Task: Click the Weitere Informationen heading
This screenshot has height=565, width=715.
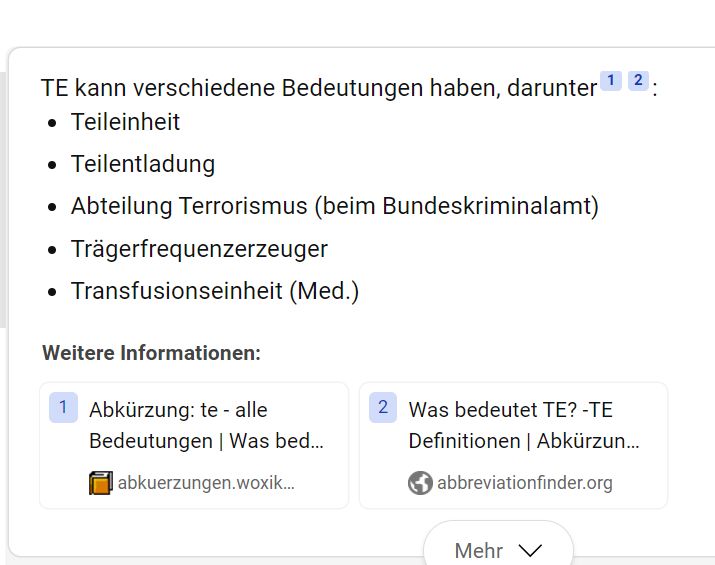Action: pyautogui.click(x=151, y=353)
